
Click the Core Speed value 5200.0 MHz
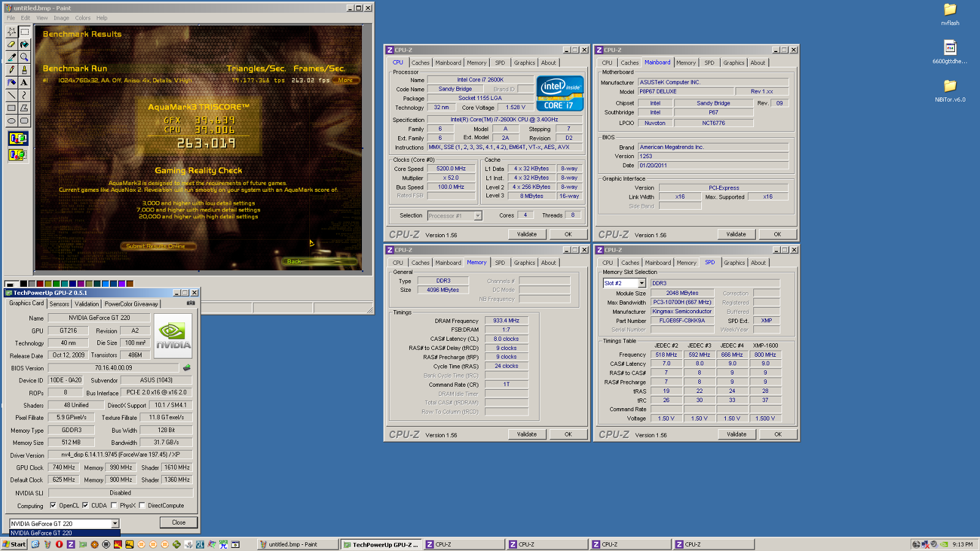(x=451, y=169)
